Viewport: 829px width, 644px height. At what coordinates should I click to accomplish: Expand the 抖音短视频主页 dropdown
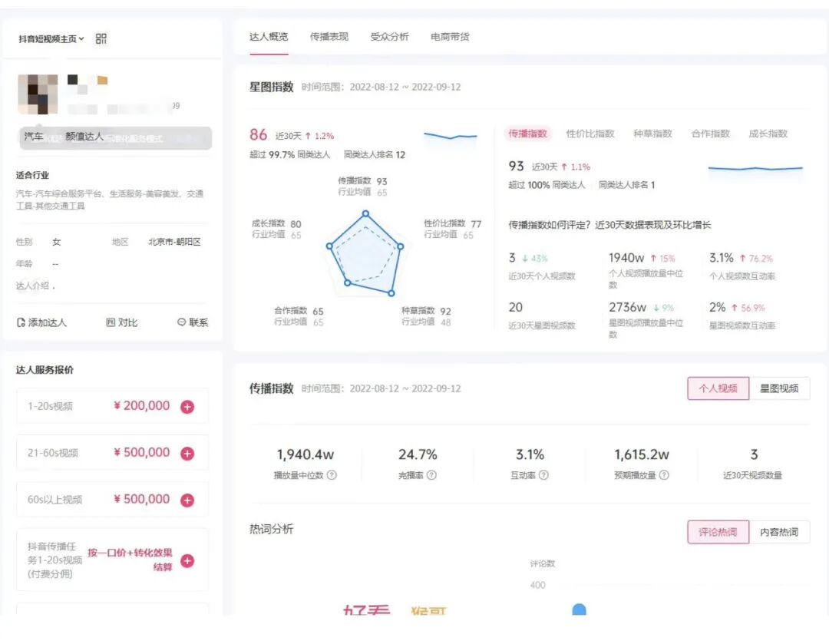51,38
